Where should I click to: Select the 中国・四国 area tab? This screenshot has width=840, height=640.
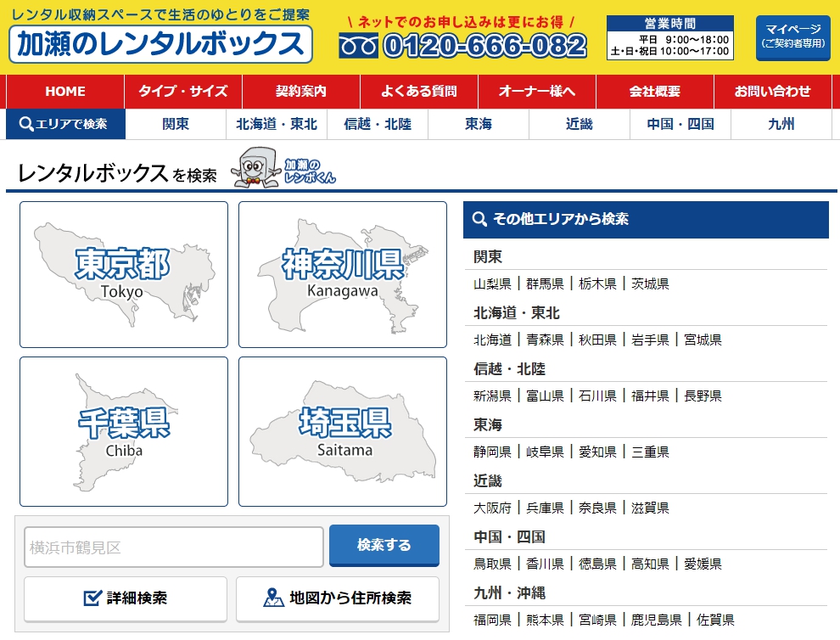click(x=680, y=125)
